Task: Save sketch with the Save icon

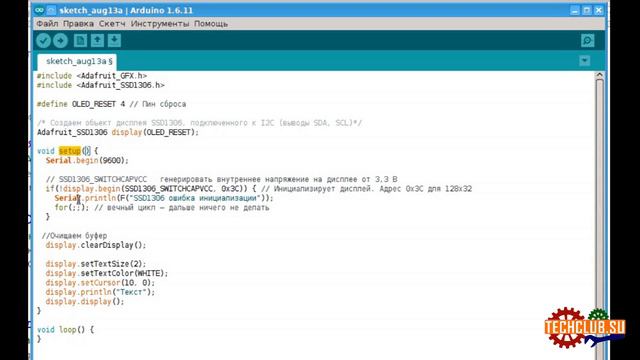Action: coord(114,40)
